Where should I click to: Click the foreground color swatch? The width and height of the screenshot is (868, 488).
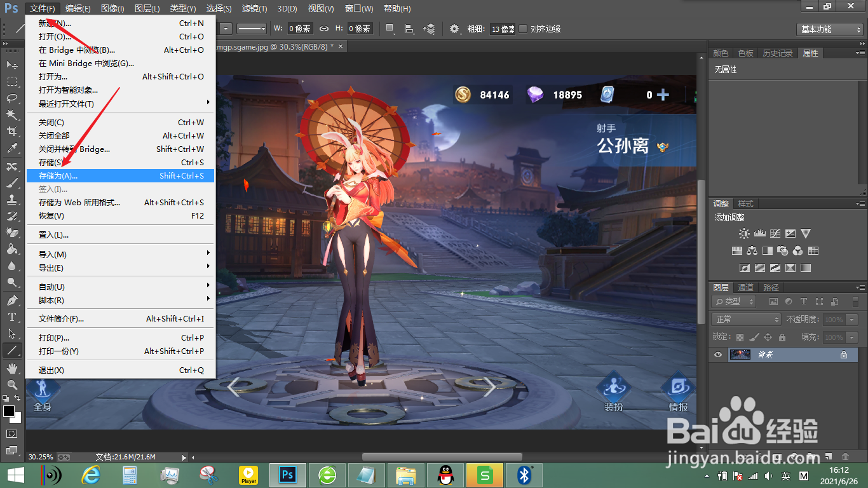9,411
